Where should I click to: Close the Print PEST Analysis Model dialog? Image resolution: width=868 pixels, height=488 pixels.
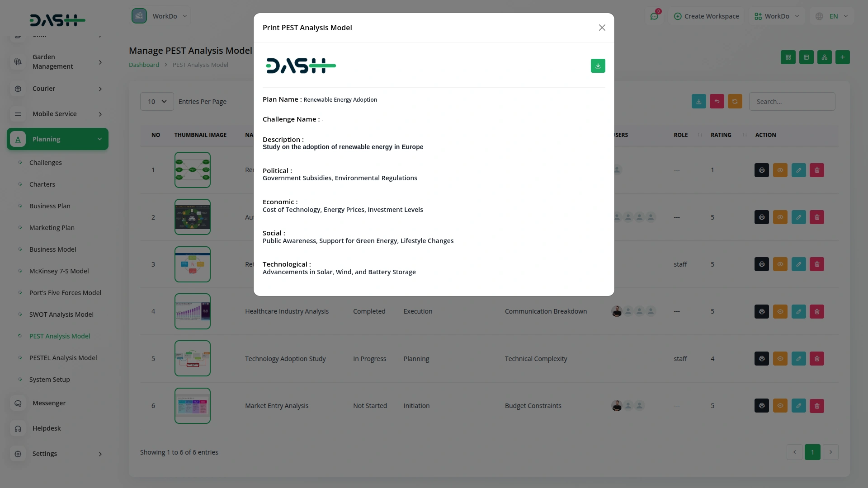coord(602,28)
